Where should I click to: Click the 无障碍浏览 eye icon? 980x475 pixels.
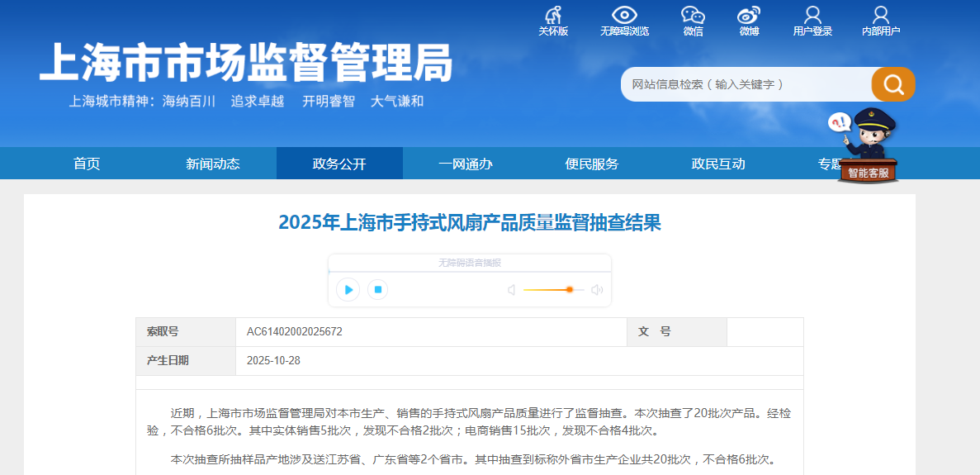tap(624, 14)
